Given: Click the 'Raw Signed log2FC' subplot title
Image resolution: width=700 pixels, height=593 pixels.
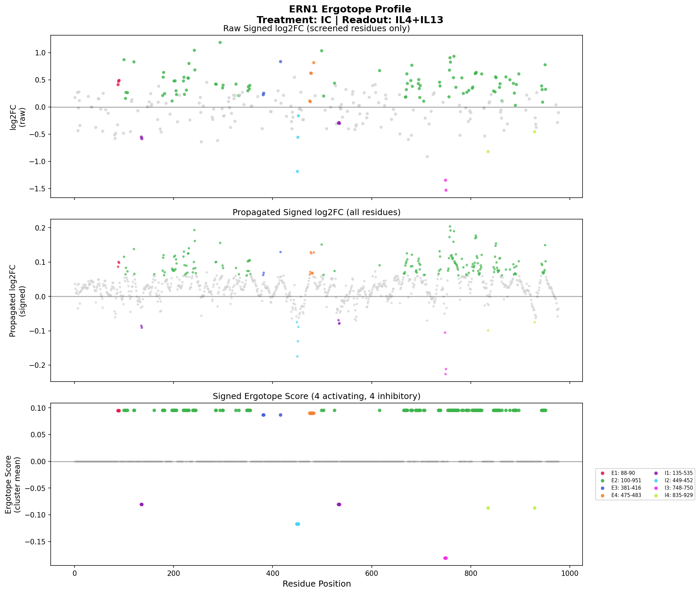Looking at the screenshot, I should tap(316, 29).
